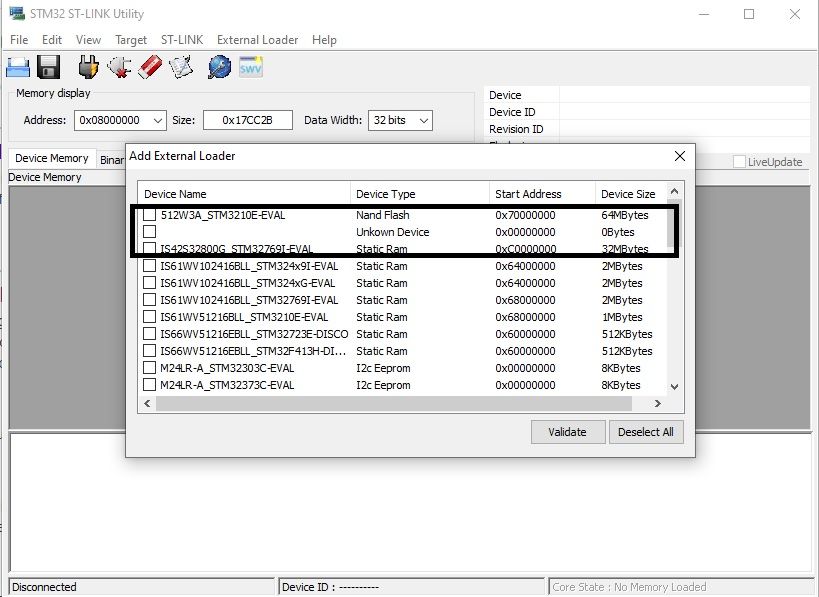Screen dimensions: 819x597
Task: Click the 1MBytes device size cell
Action: (x=622, y=317)
